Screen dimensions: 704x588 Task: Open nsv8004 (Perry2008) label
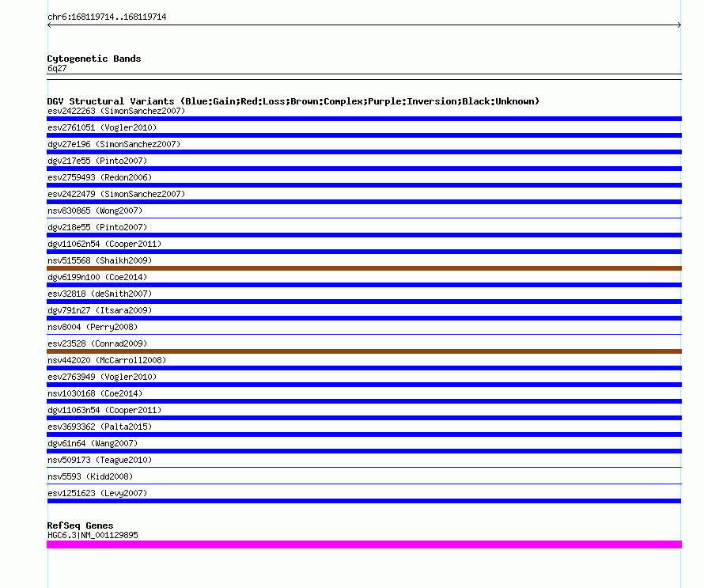coord(93,327)
